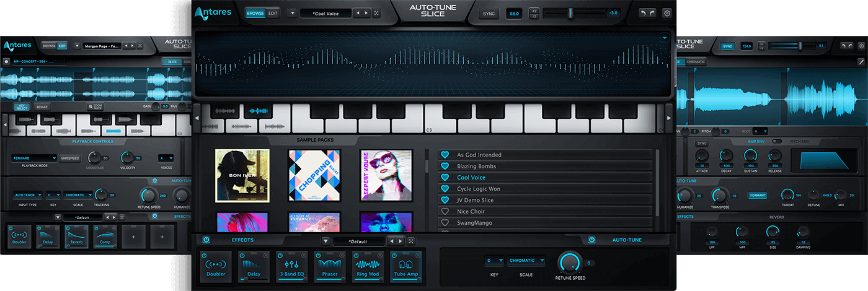Switch to the Edit tab in center window
This screenshot has height=291, width=868.
tap(273, 13)
